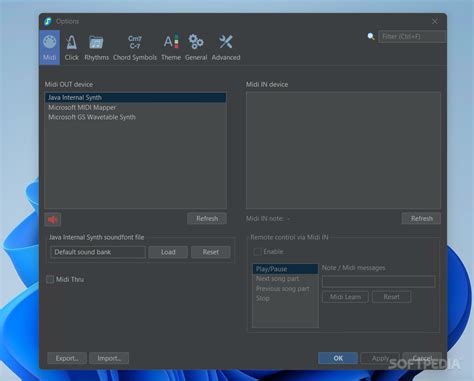This screenshot has width=474, height=381.
Task: Click the red speaker test sound icon
Action: click(53, 219)
